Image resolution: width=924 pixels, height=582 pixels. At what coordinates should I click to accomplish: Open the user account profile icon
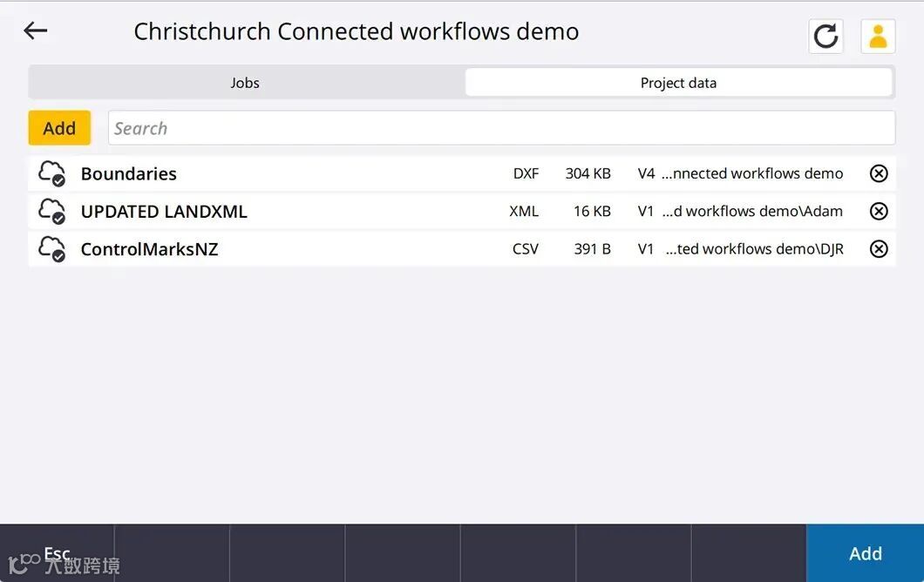pyautogui.click(x=878, y=37)
